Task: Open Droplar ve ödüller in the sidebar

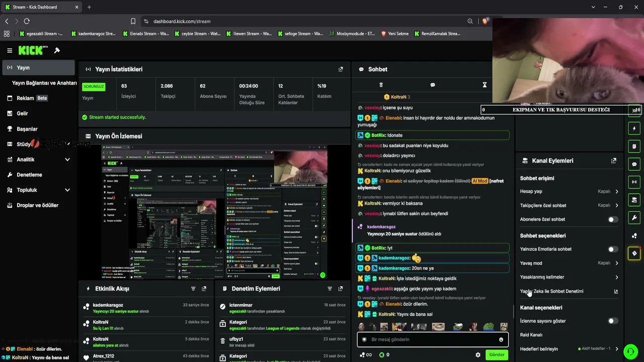Action: (x=38, y=205)
